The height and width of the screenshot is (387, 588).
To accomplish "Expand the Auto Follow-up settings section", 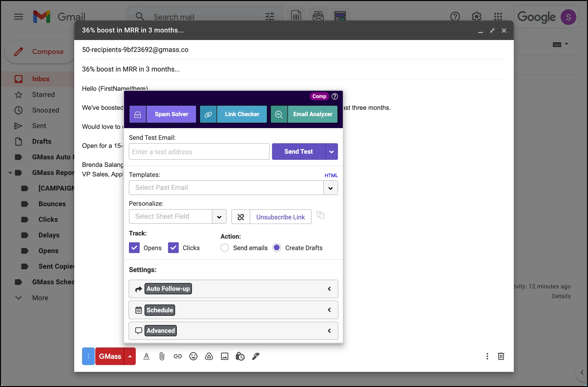I will pyautogui.click(x=233, y=288).
